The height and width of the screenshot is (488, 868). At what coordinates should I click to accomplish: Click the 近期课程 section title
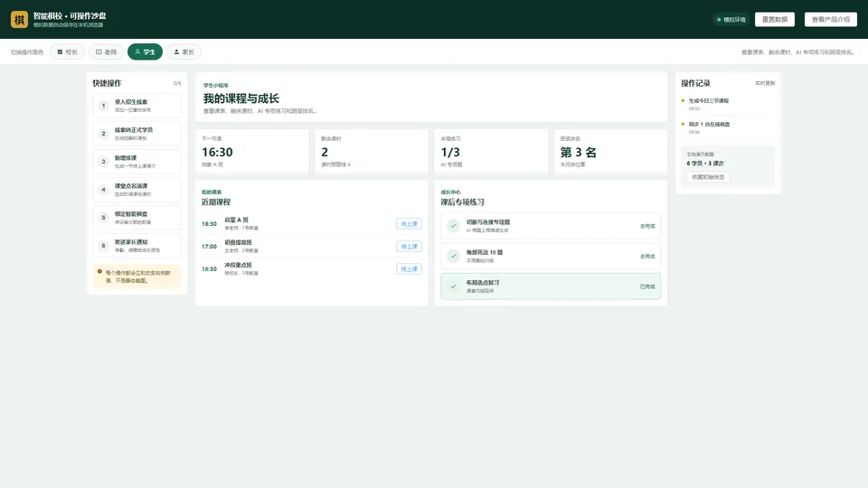point(216,202)
